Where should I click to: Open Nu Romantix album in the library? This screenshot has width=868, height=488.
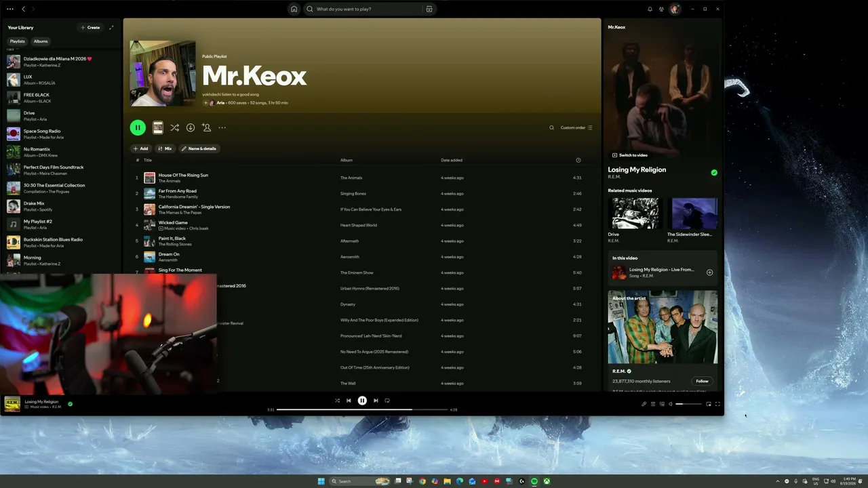[x=61, y=152]
